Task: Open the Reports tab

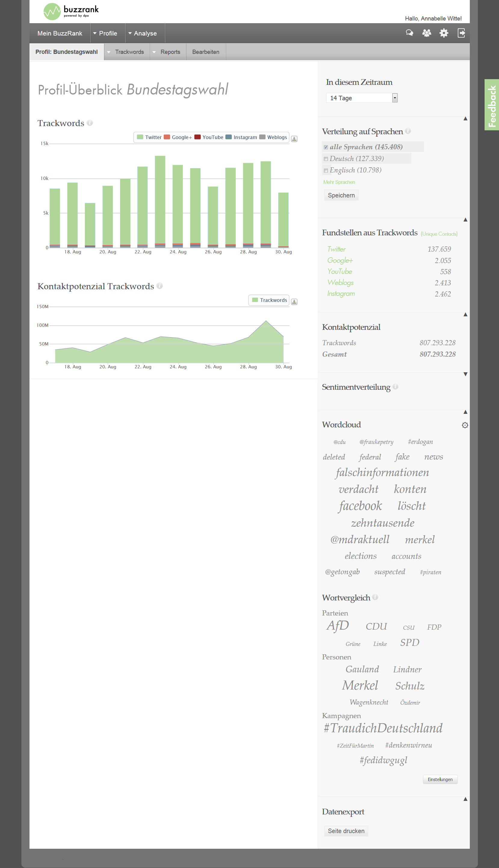Action: (x=170, y=52)
